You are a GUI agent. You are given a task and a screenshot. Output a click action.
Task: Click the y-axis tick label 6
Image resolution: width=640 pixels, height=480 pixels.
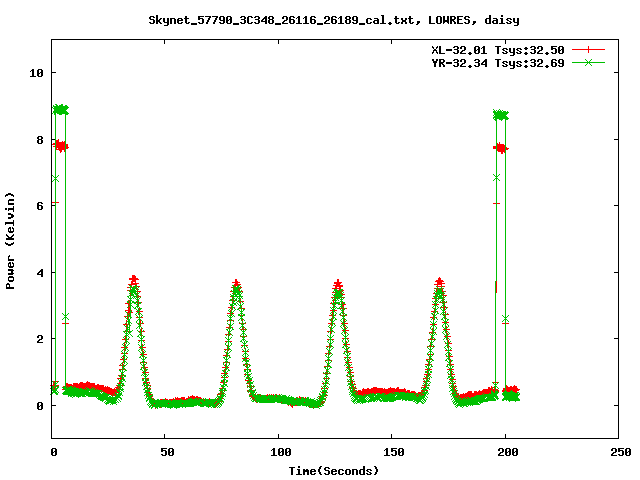39,206
